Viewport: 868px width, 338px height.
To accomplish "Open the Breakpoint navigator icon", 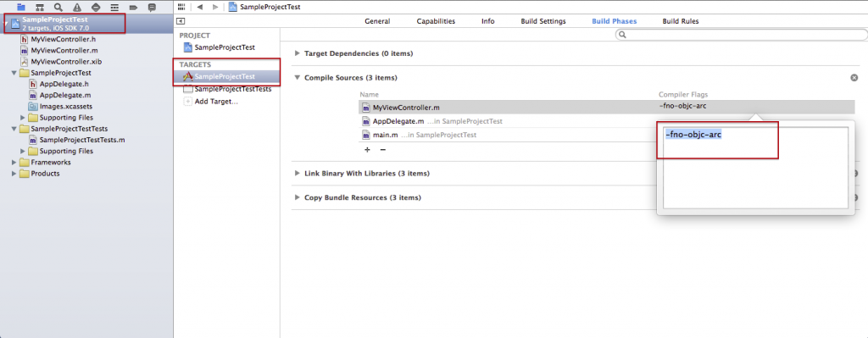I will tap(133, 7).
